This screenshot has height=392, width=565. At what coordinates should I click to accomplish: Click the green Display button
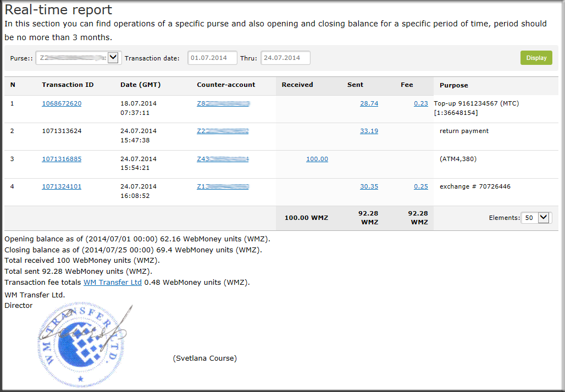click(536, 58)
